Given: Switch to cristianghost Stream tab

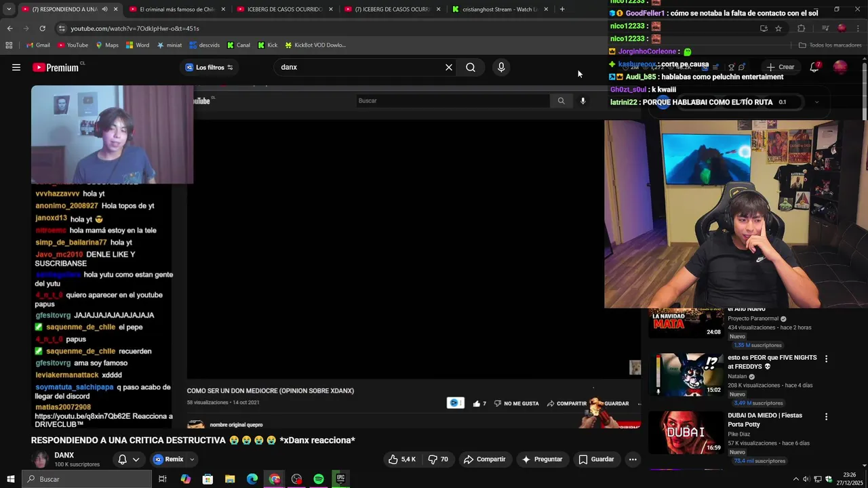Looking at the screenshot, I should [500, 9].
